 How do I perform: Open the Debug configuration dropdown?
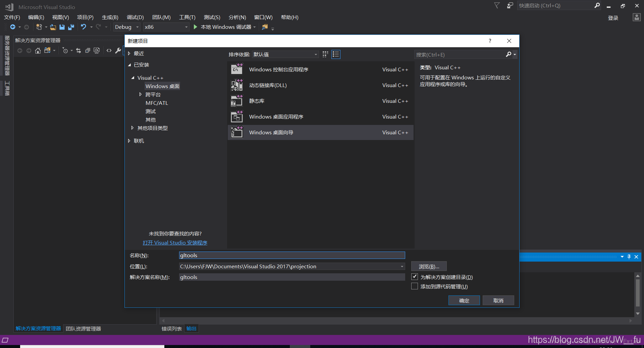pyautogui.click(x=127, y=27)
